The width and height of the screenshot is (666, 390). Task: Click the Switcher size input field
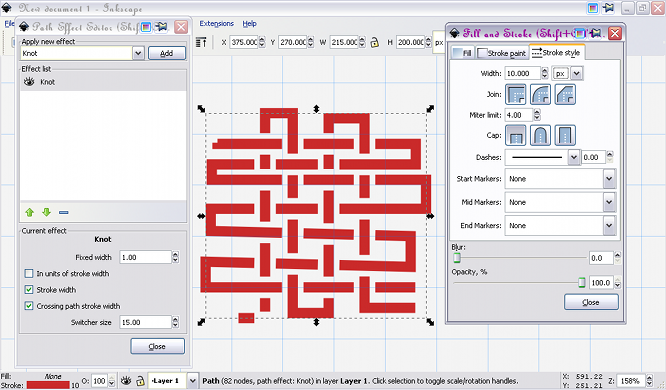[145, 322]
